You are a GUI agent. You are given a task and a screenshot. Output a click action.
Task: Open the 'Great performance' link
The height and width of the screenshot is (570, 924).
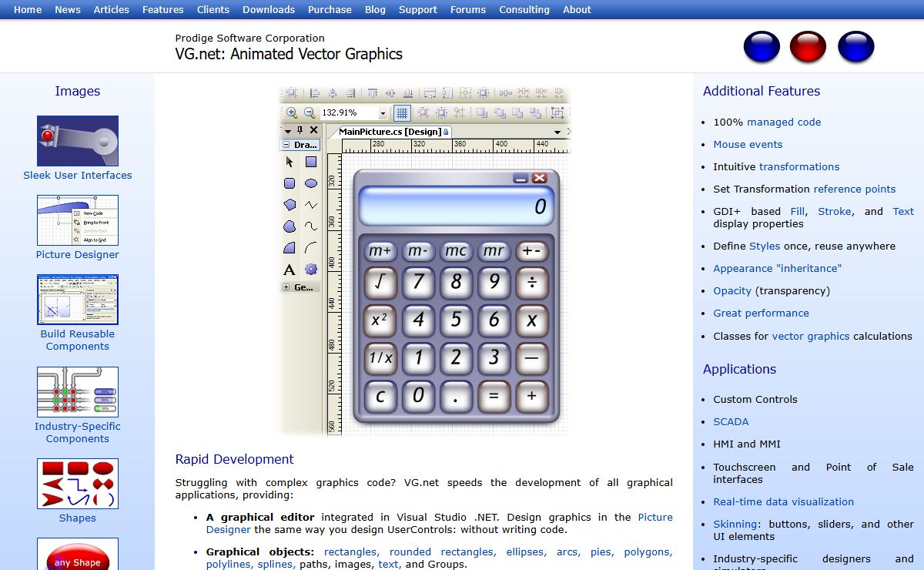761,313
